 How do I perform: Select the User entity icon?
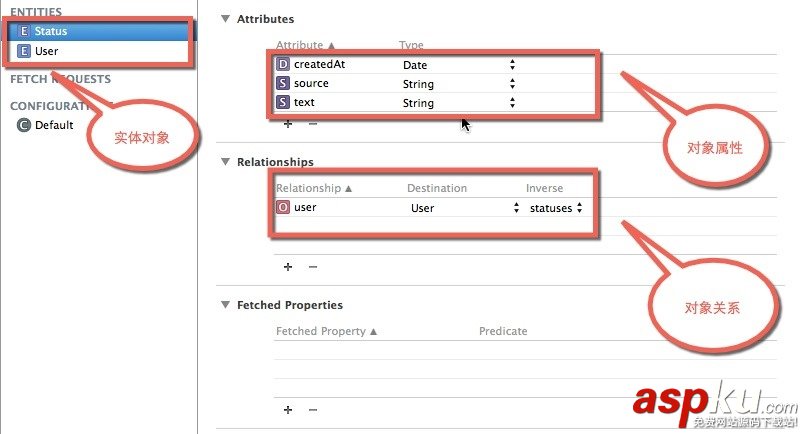(24, 50)
